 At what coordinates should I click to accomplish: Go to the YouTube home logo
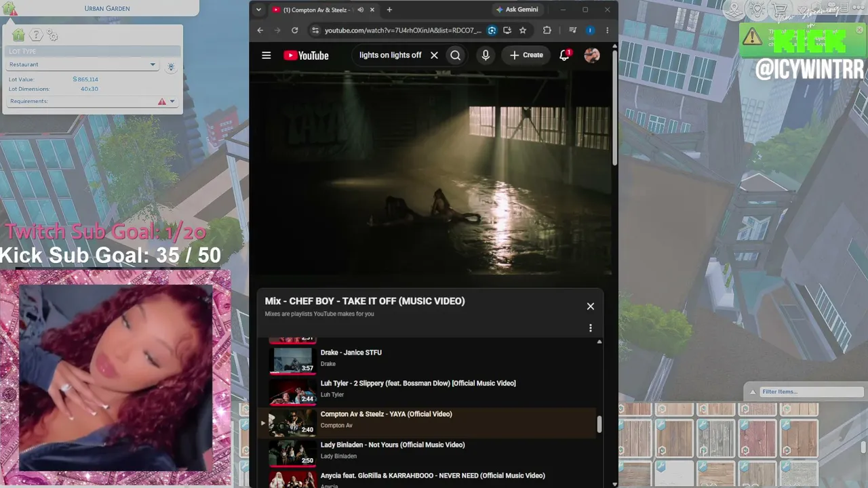point(306,56)
